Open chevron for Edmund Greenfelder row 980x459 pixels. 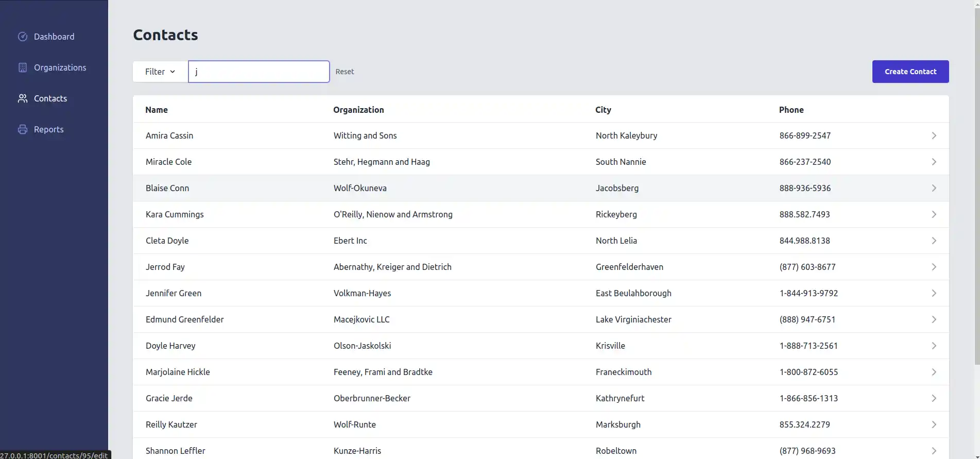tap(934, 319)
